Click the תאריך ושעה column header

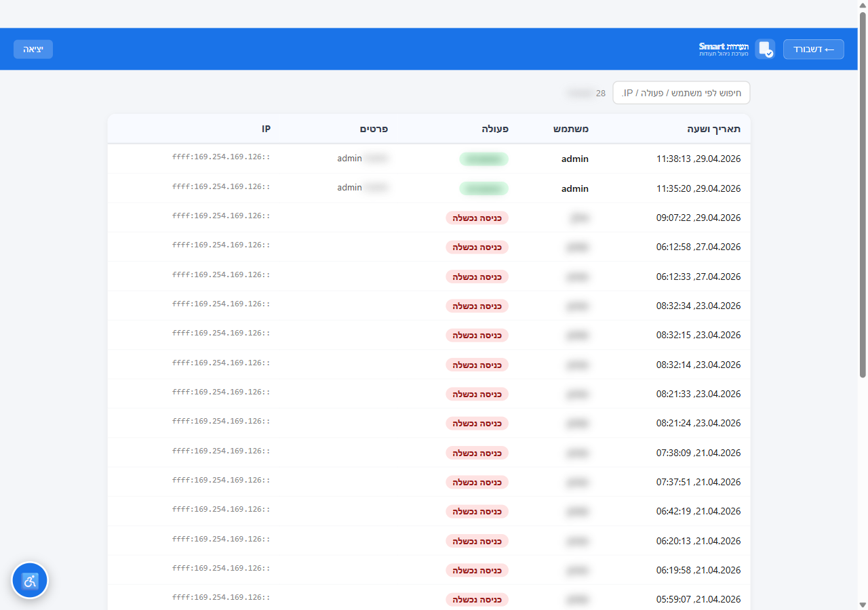pyautogui.click(x=713, y=129)
